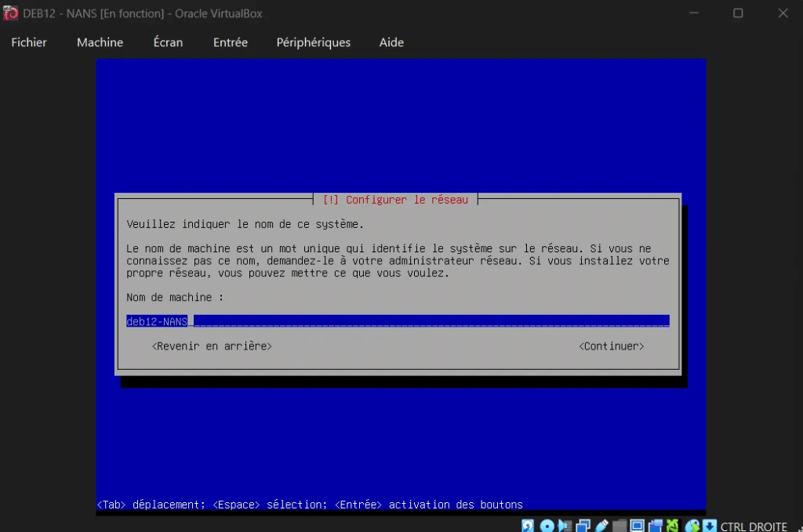
Task: Click the Nom de machine text field
Action: click(398, 320)
